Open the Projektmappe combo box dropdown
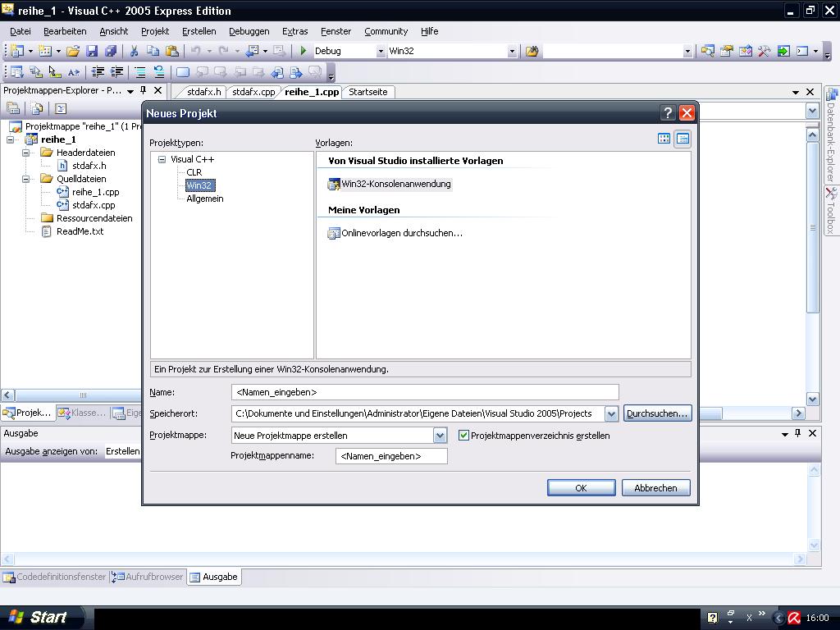Viewport: 840px width, 630px height. pos(440,436)
